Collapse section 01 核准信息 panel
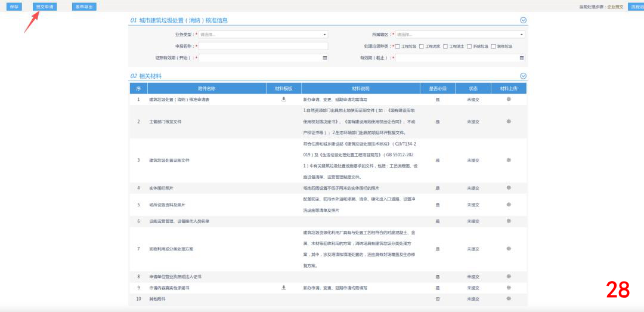Image resolution: width=644 pixels, height=312 pixels. (523, 20)
